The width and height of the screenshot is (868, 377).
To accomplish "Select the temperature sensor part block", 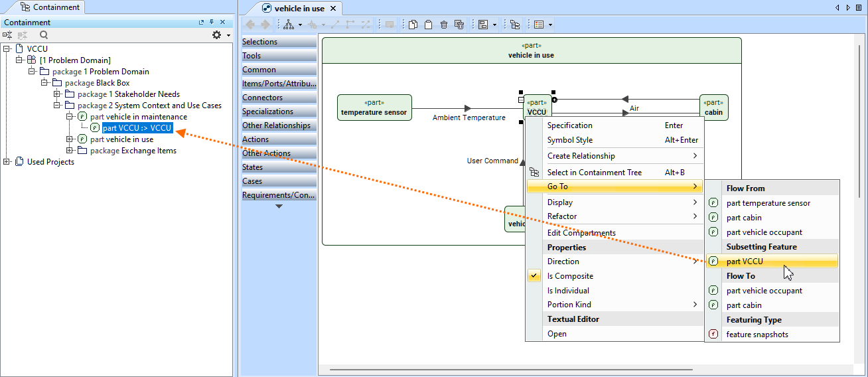I will (374, 108).
